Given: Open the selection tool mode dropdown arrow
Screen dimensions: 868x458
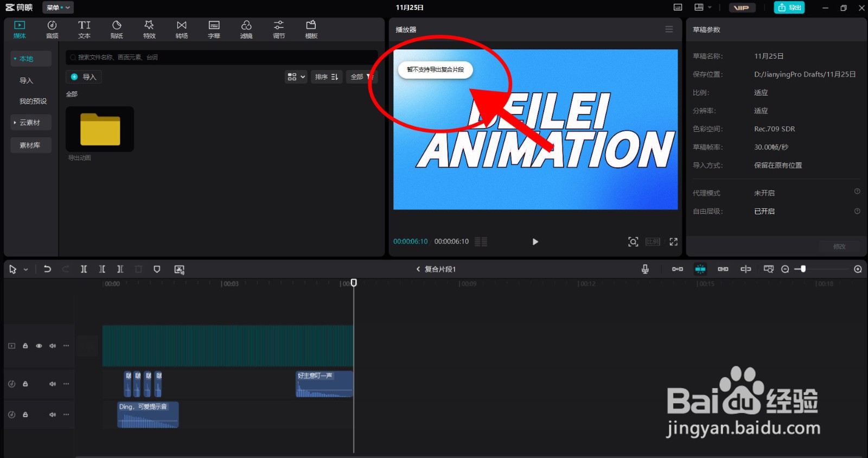Looking at the screenshot, I should pyautogui.click(x=25, y=270).
